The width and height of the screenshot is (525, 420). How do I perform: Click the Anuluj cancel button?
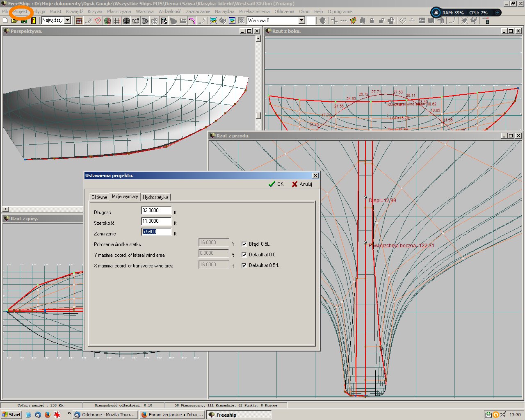tap(302, 184)
